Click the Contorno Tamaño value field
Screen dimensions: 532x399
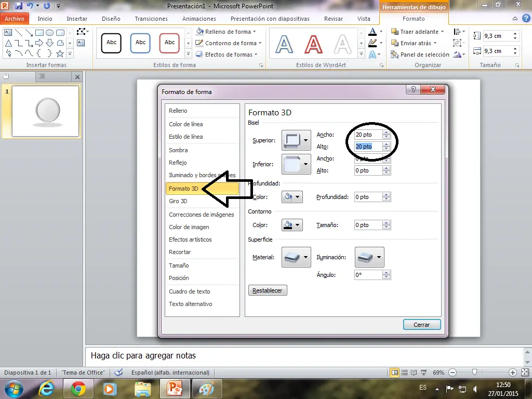coord(368,225)
